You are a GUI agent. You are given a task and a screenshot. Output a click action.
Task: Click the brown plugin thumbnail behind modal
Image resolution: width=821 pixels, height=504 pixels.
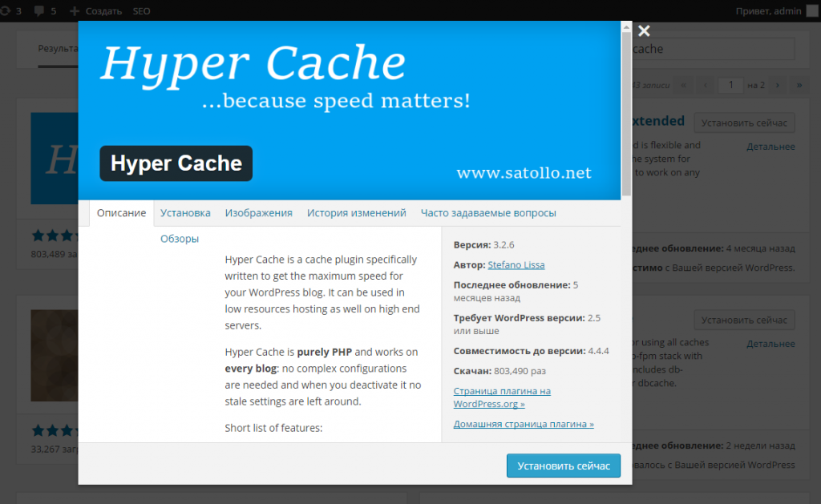(x=55, y=356)
